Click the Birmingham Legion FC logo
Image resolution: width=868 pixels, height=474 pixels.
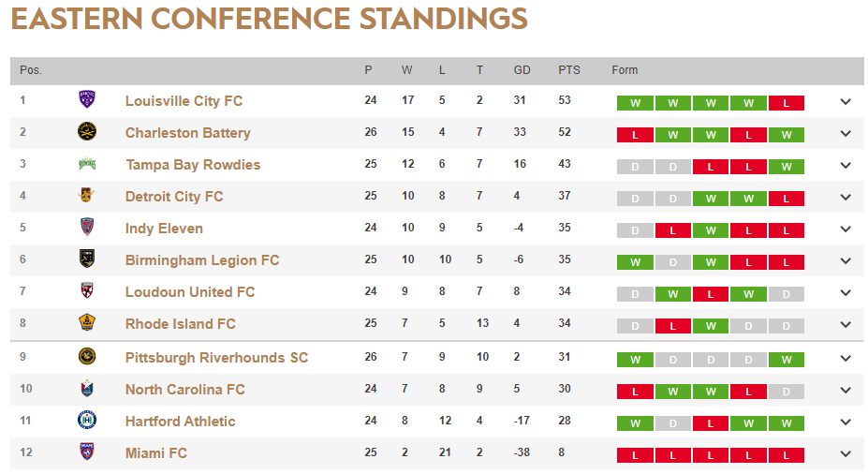[x=87, y=259]
